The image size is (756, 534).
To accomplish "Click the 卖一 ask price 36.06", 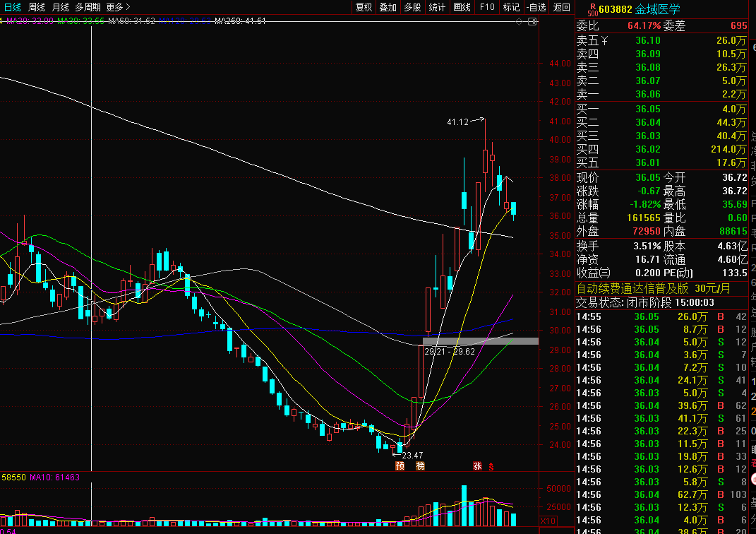I will point(647,94).
